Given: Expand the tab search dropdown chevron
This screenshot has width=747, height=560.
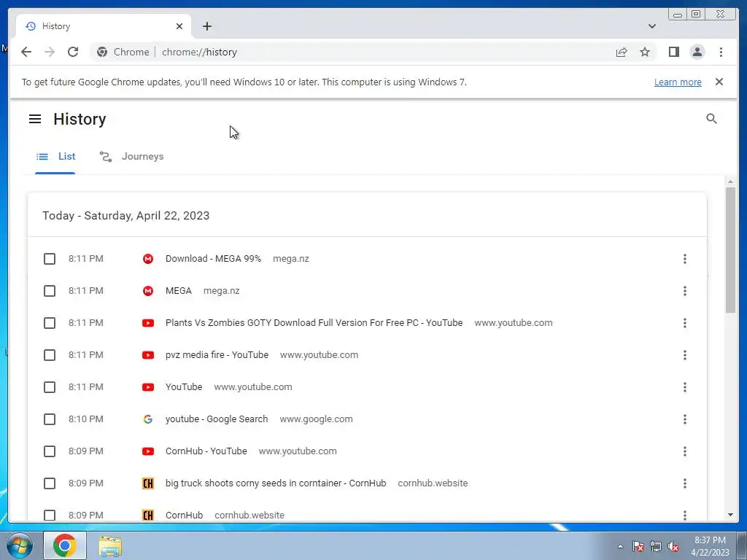Looking at the screenshot, I should coord(651,26).
